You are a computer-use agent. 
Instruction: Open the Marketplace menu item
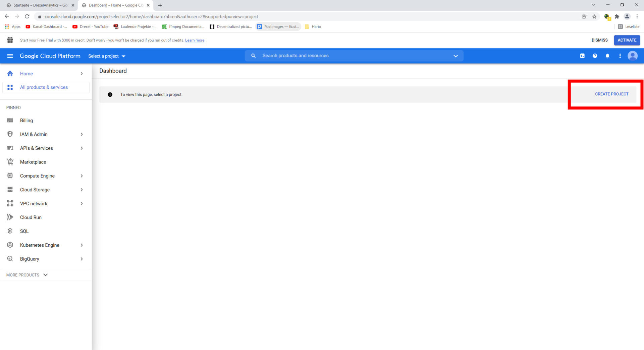tap(46, 162)
